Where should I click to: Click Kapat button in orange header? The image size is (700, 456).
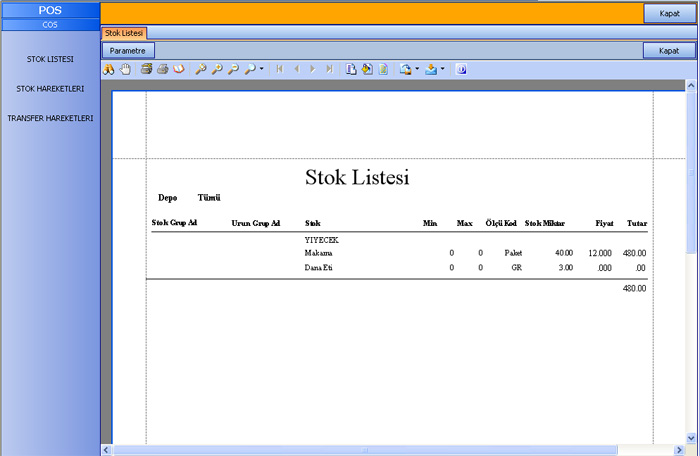click(669, 13)
